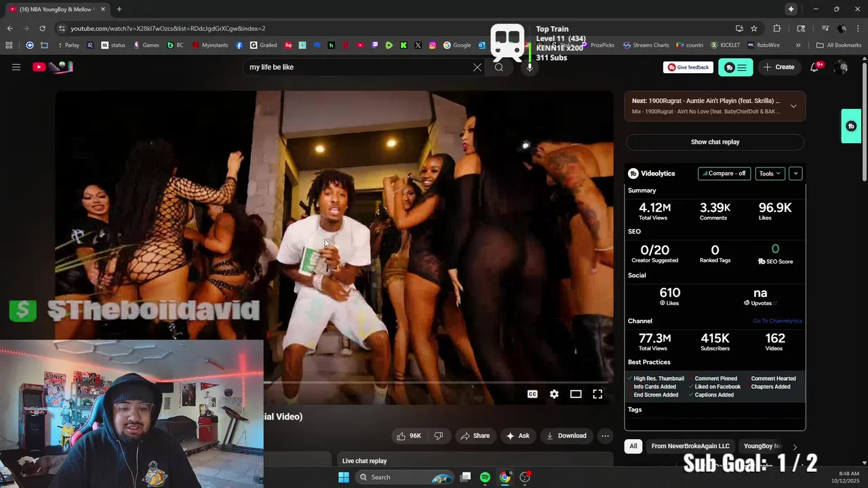The height and width of the screenshot is (488, 868).
Task: Open Chrome apps grid in bookmarks bar
Action: tap(9, 45)
